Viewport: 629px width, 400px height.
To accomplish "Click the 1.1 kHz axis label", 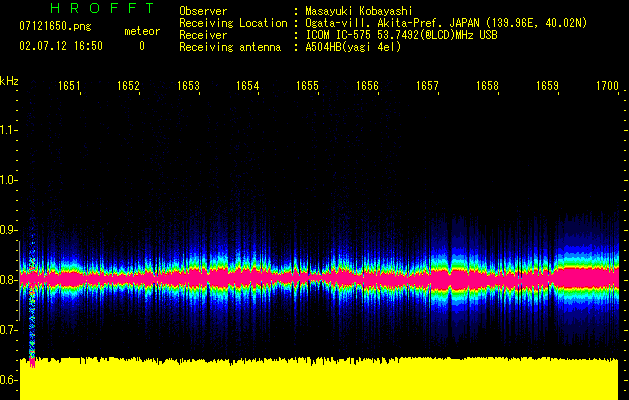I will (x=7, y=130).
